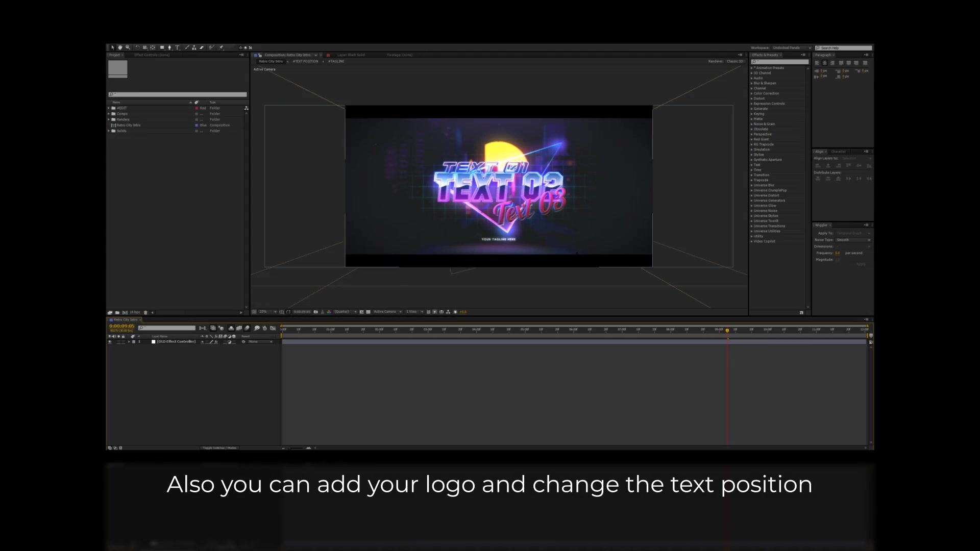This screenshot has height=551, width=980.
Task: Click the Graph Editor icon in timeline
Action: click(x=273, y=328)
